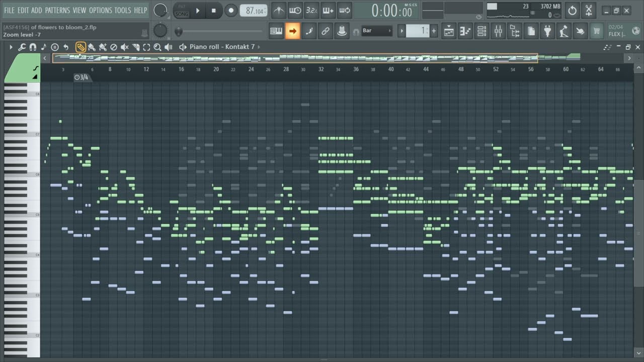
Task: Add a new pattern with plus button
Action: [x=434, y=31]
